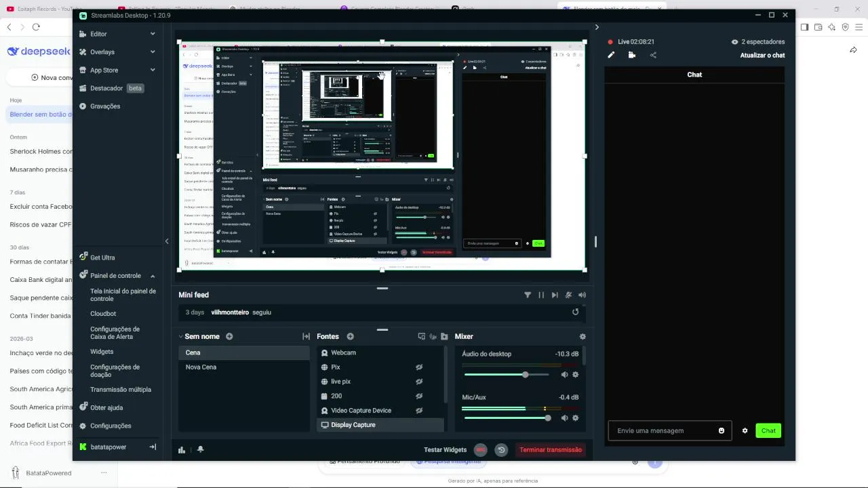Expand the Editor sidebar section
Image resolution: width=868 pixels, height=488 pixels.
pos(153,34)
